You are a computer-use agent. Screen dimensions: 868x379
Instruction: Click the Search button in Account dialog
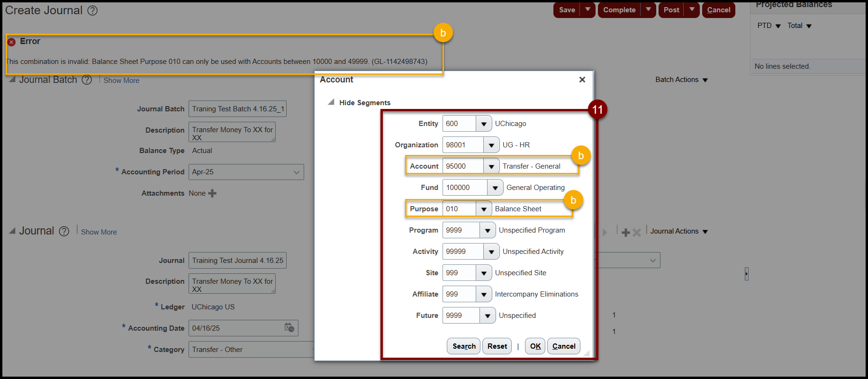click(463, 346)
